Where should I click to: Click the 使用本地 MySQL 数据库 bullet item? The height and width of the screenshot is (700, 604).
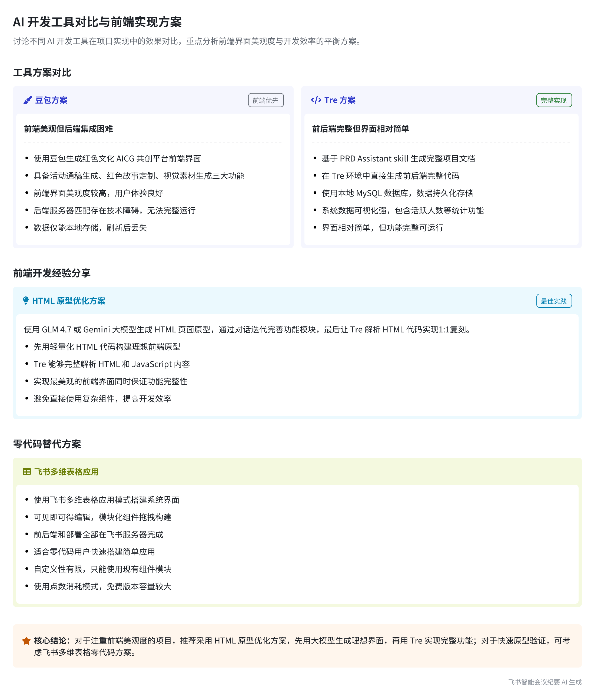(397, 193)
